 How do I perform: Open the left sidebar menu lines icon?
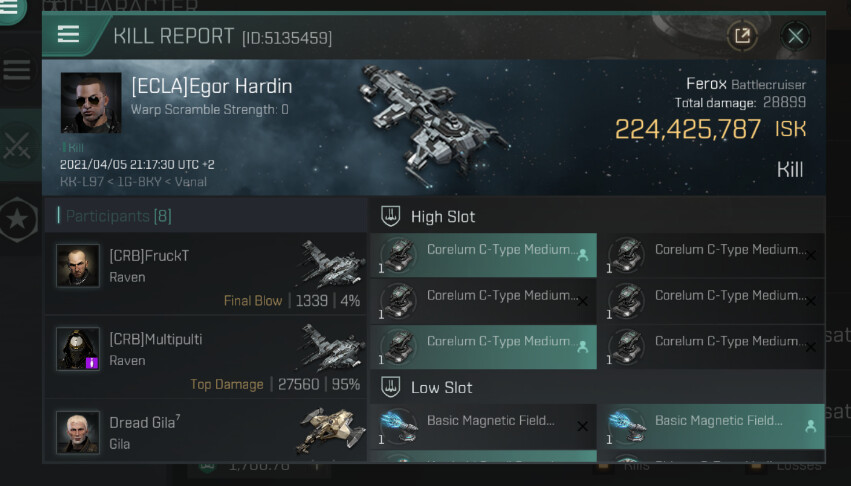pyautogui.click(x=16, y=70)
